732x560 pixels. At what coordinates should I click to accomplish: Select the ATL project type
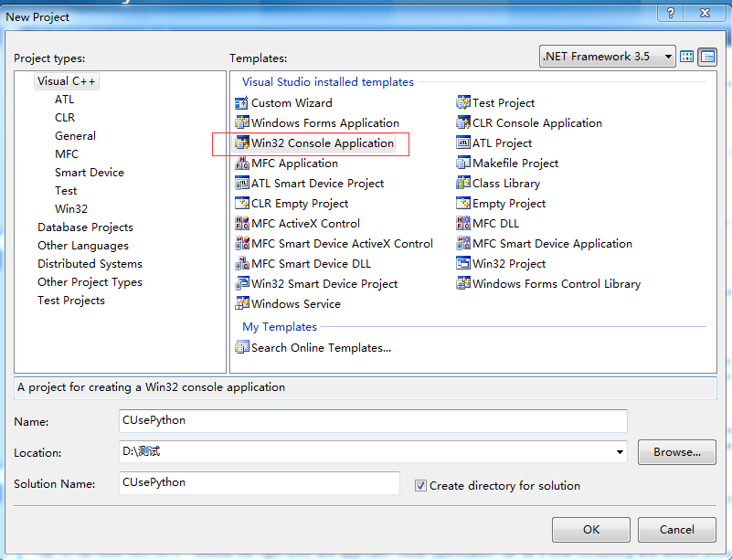[64, 100]
